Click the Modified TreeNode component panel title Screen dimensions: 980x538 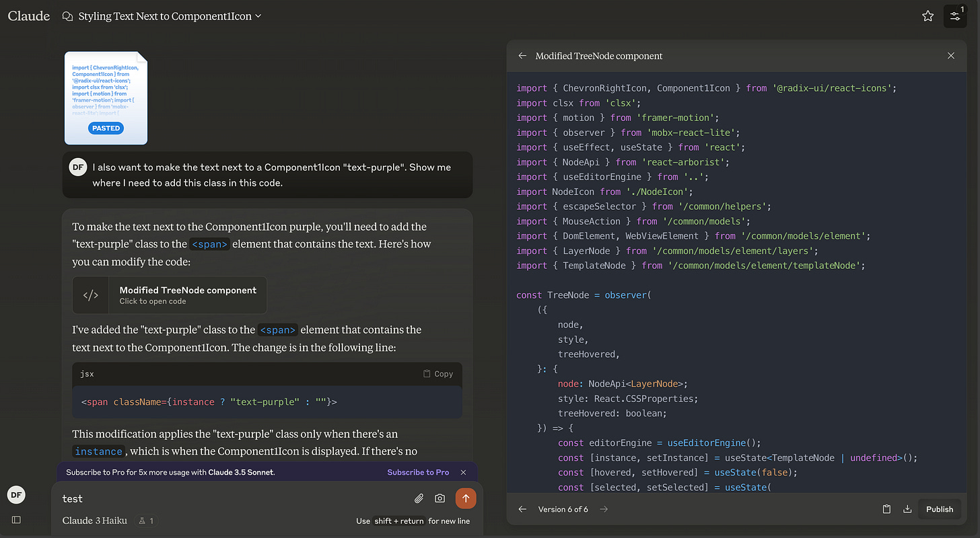[599, 56]
